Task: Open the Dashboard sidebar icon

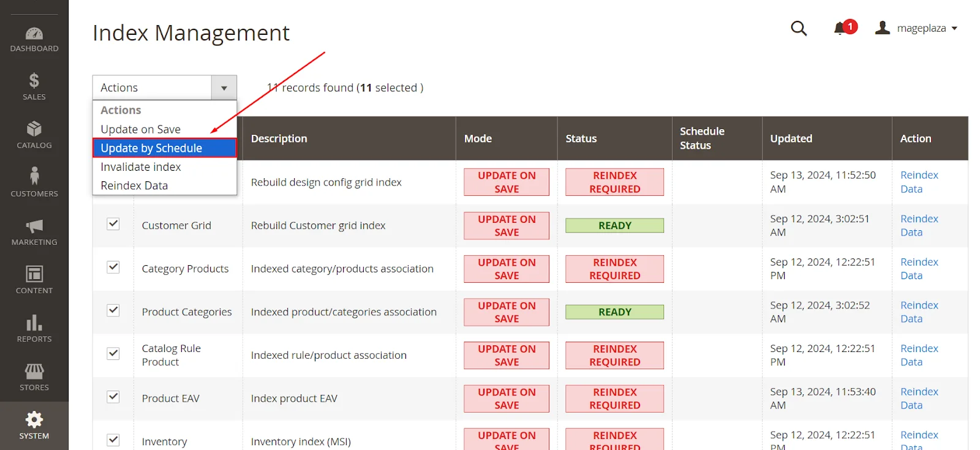Action: [x=34, y=39]
